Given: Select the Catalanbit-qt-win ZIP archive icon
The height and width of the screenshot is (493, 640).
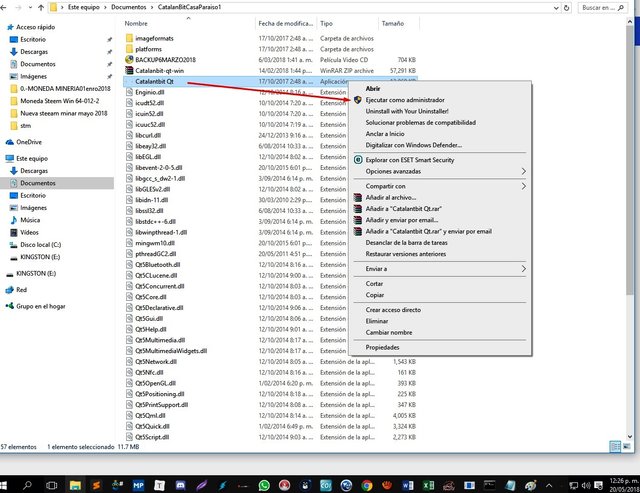Looking at the screenshot, I should pos(129,70).
